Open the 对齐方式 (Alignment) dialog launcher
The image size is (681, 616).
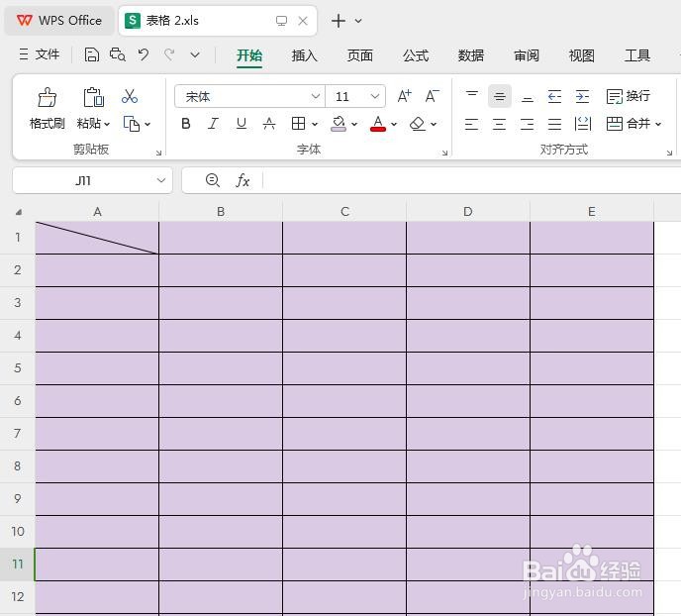click(669, 153)
